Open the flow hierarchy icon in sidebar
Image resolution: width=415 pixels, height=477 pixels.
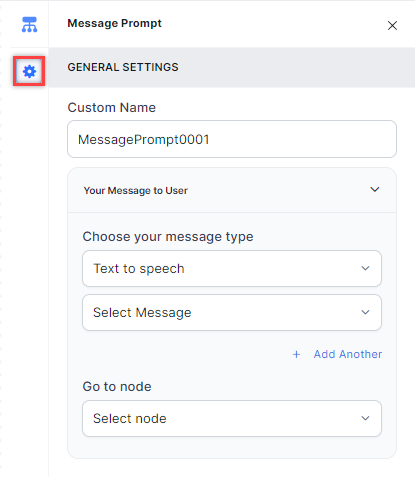[29, 25]
